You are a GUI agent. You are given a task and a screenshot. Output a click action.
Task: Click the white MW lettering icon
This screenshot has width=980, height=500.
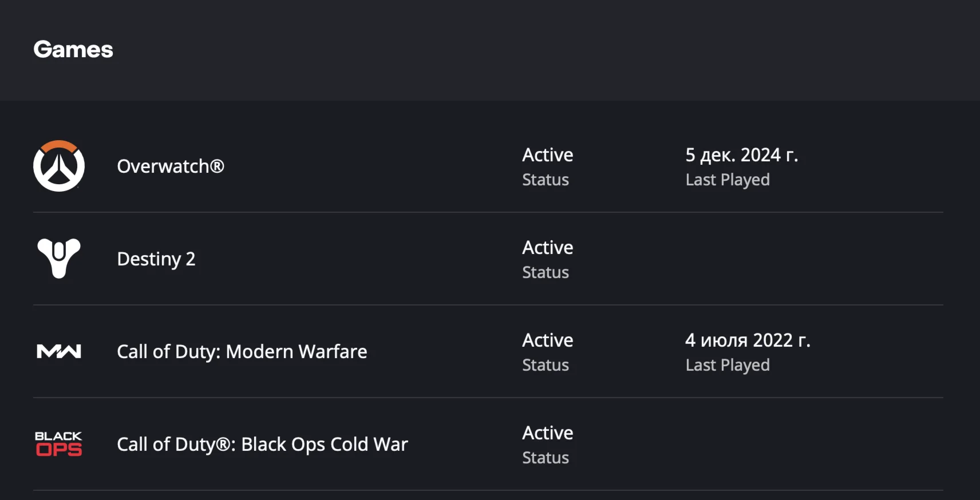tap(58, 351)
